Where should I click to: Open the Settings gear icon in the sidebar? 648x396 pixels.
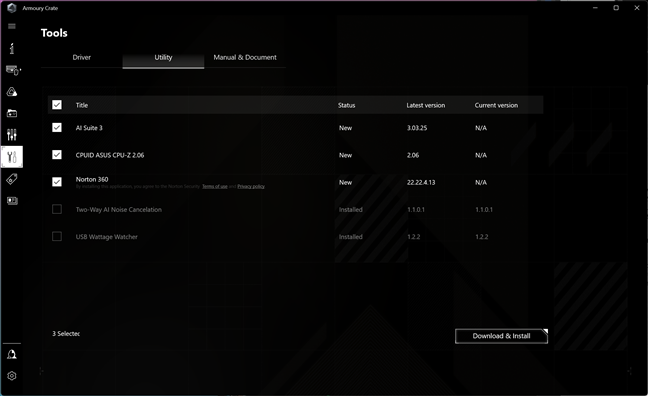[12, 376]
